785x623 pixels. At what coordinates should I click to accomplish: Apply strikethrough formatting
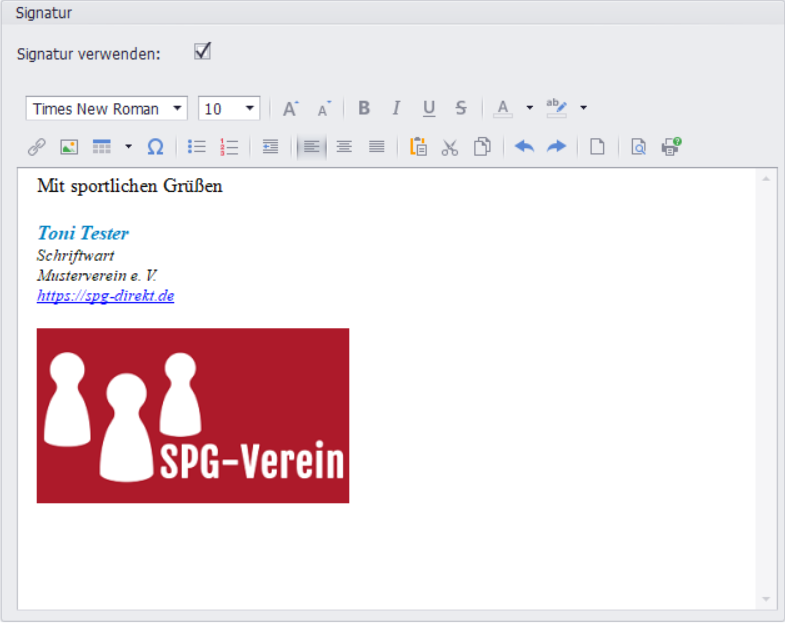[460, 108]
